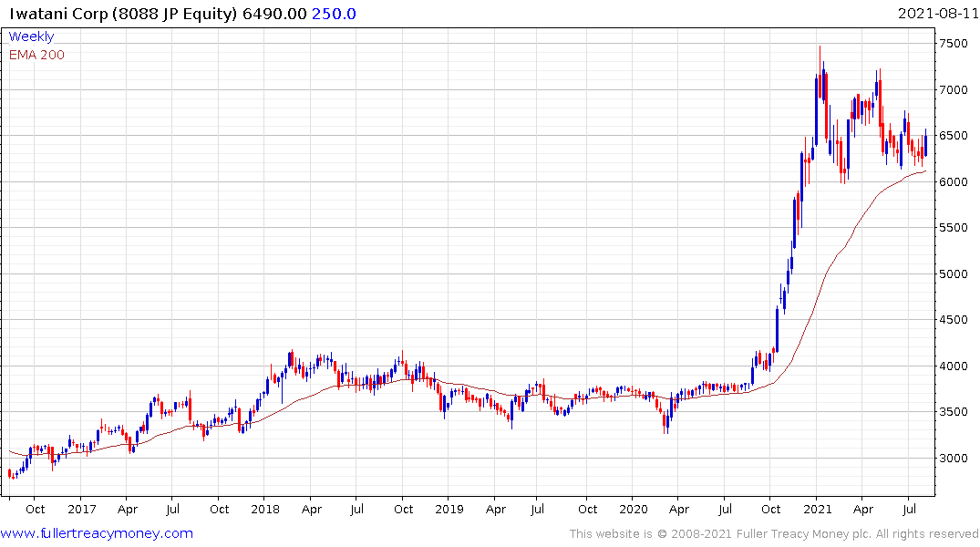Select the 6500 price axis label
The image size is (980, 547).
click(x=954, y=136)
